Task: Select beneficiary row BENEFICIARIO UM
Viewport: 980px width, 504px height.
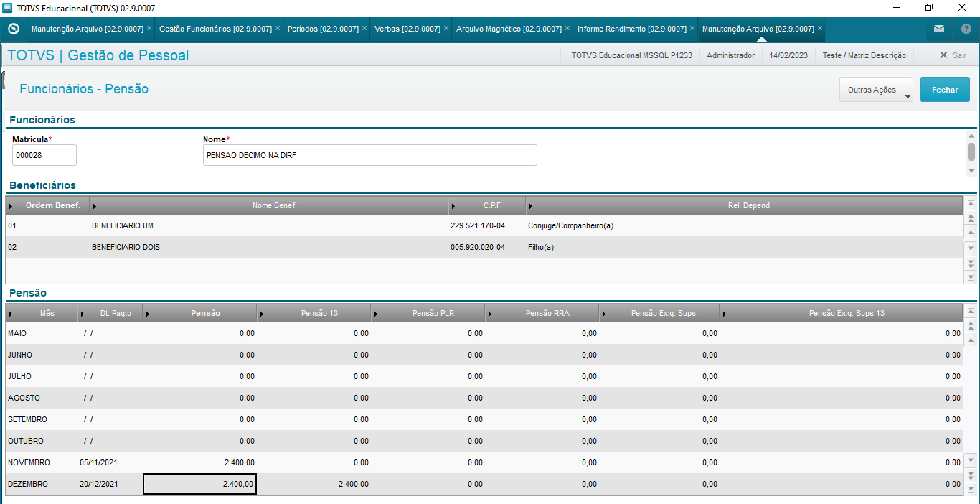Action: click(x=484, y=225)
